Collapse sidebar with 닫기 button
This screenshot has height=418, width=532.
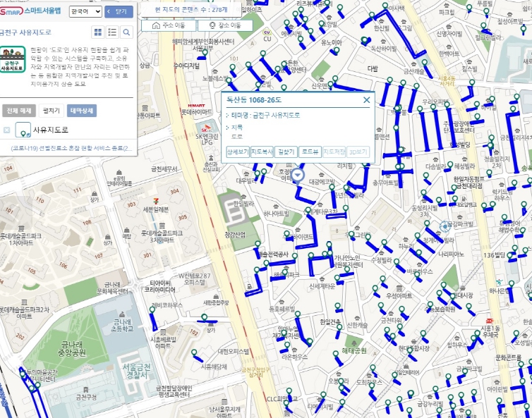[118, 12]
